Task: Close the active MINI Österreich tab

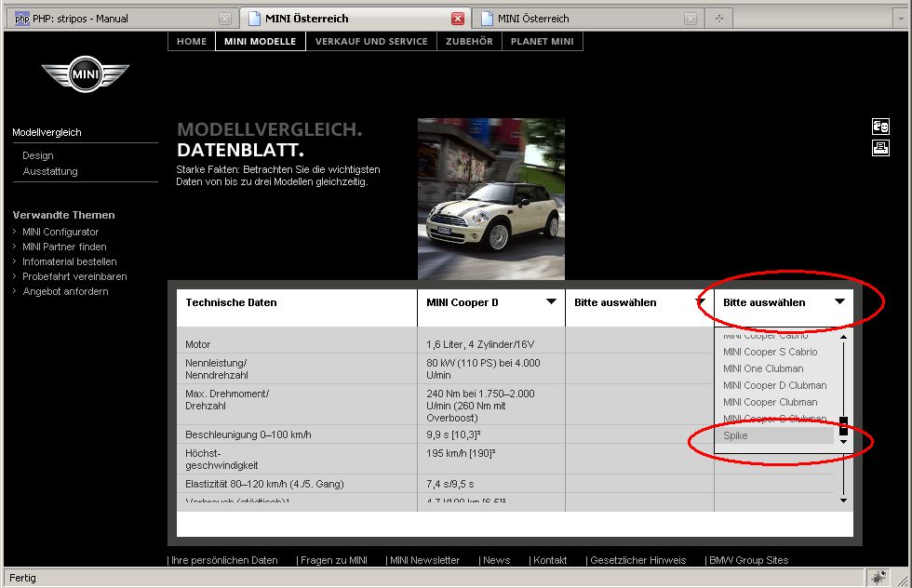Action: click(x=458, y=19)
